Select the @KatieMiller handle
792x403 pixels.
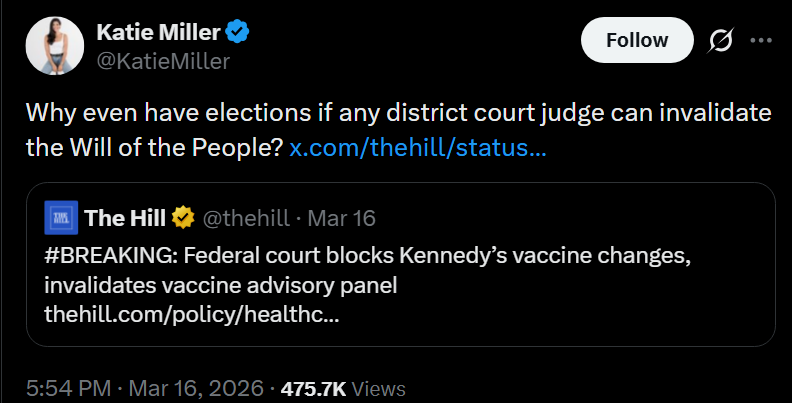163,61
